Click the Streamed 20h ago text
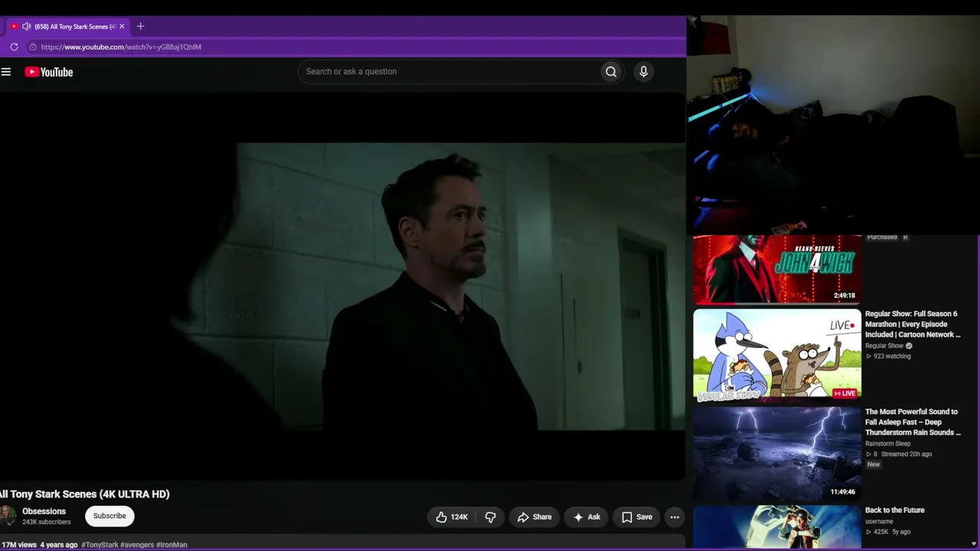This screenshot has width=980, height=551. (x=906, y=455)
